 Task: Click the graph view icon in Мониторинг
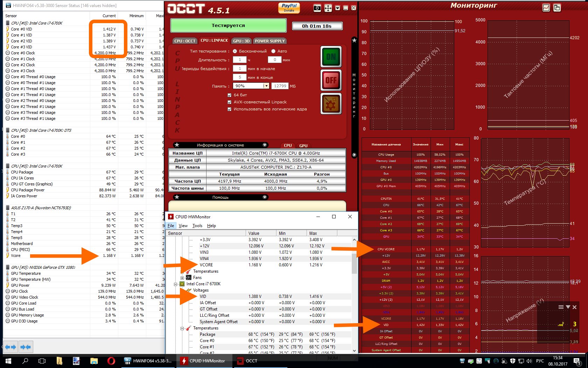click(x=546, y=8)
